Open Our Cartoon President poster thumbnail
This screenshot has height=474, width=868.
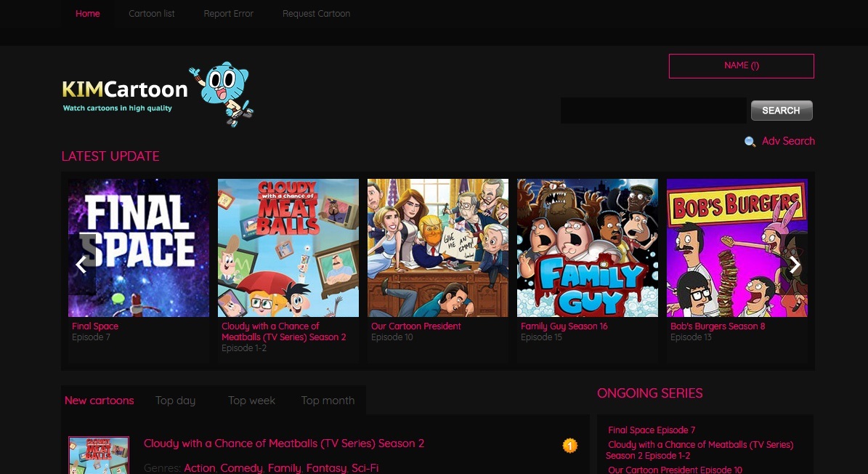[x=438, y=247]
